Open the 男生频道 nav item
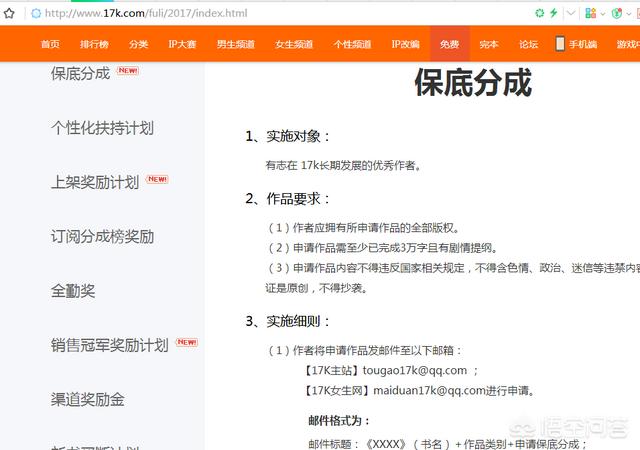 point(236,44)
